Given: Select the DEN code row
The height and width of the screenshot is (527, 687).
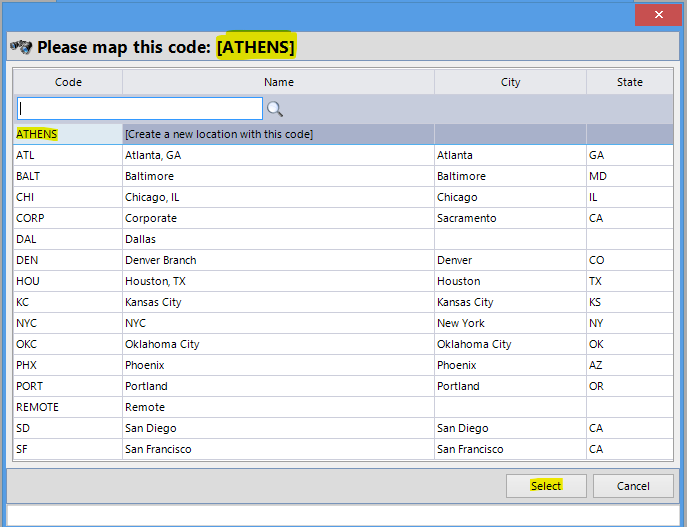Looking at the screenshot, I should (68, 260).
